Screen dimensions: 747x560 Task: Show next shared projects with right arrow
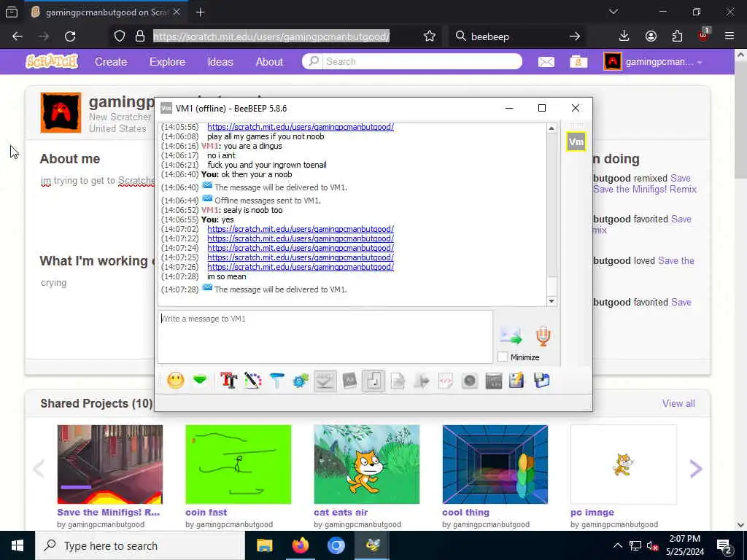[695, 469]
